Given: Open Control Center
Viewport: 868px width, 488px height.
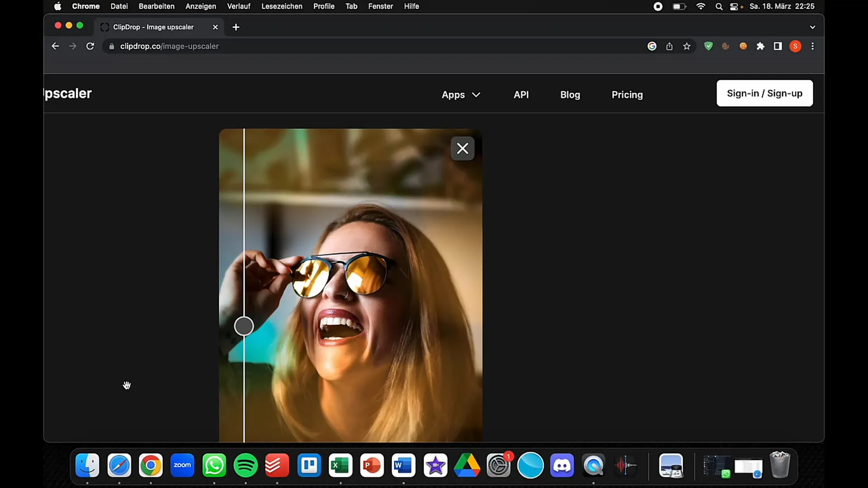Looking at the screenshot, I should (734, 6).
